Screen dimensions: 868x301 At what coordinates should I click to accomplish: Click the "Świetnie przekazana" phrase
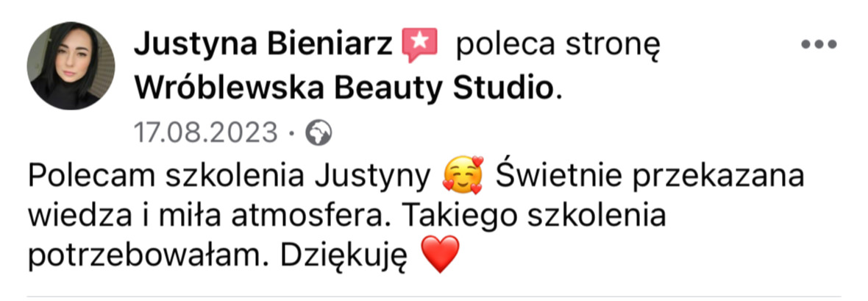tap(650, 177)
